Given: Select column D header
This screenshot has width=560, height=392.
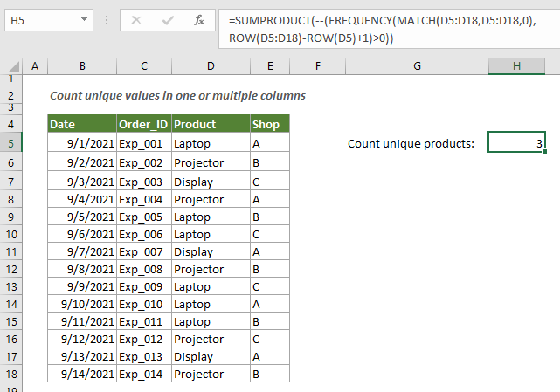Looking at the screenshot, I should (x=210, y=66).
